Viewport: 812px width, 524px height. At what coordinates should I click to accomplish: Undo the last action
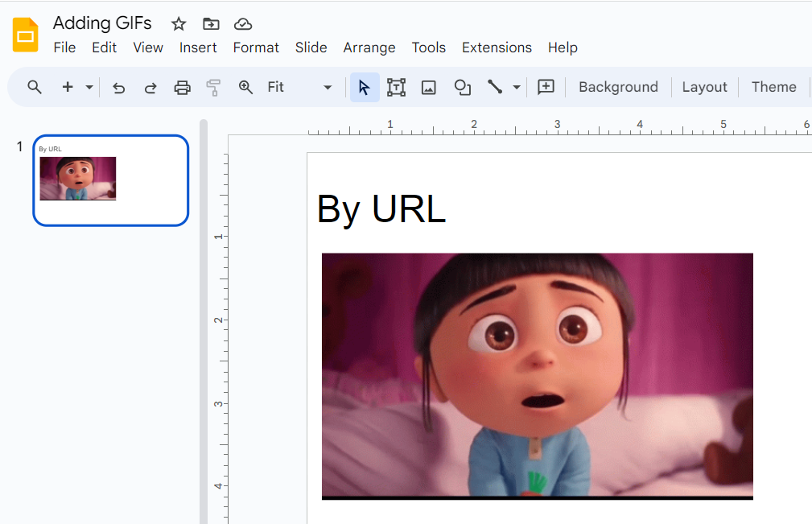(118, 88)
